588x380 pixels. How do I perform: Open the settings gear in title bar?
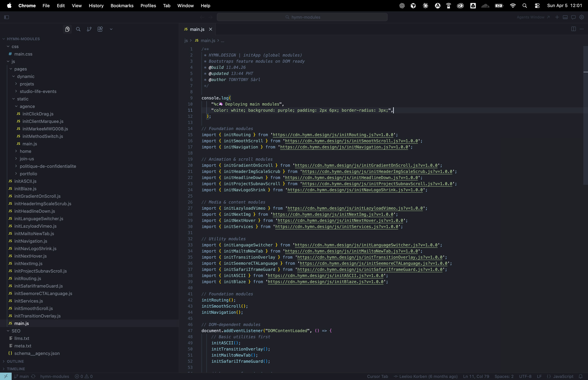[582, 17]
